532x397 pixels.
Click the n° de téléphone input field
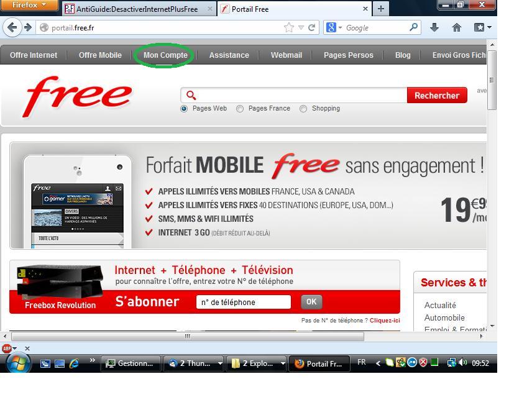tap(243, 302)
